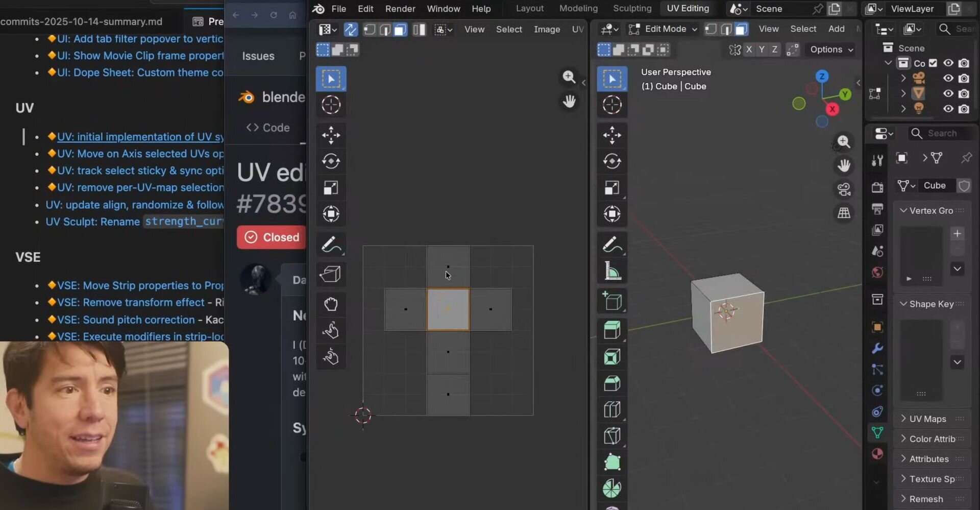Add a new vertex group with plus button

(957, 234)
